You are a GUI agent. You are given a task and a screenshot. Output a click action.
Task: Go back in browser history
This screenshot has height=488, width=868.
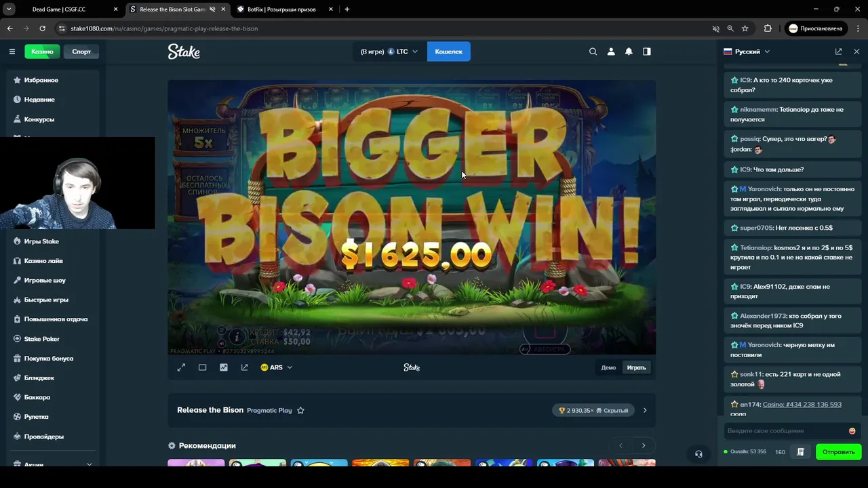tap(9, 28)
